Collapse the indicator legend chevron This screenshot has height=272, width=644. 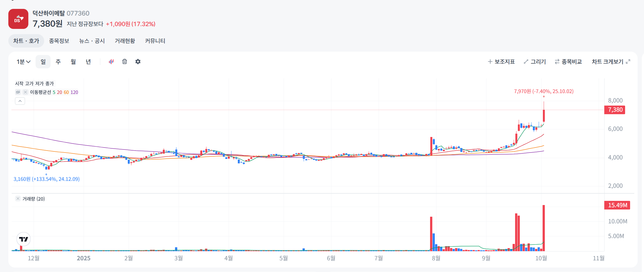tap(20, 101)
